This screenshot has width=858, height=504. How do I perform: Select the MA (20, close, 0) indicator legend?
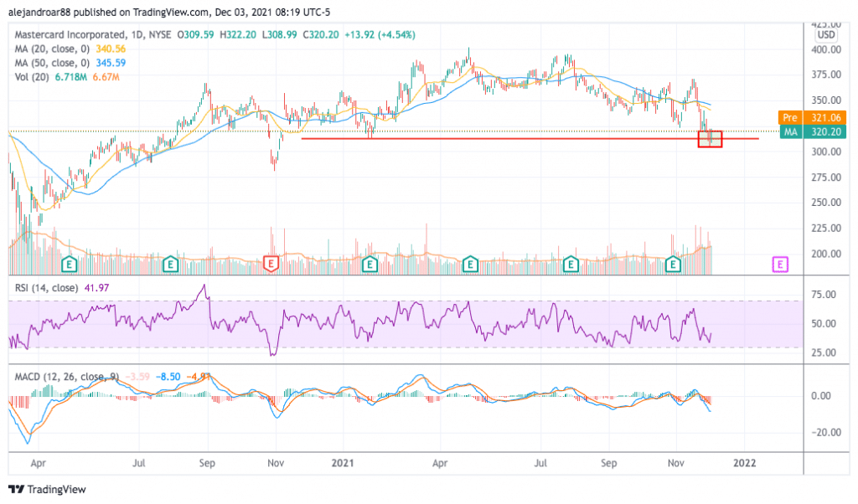(52, 49)
